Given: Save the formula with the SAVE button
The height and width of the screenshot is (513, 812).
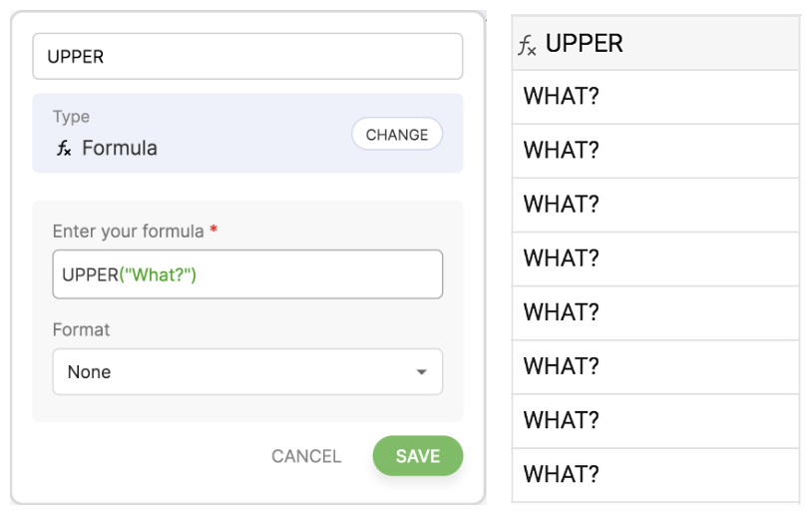Looking at the screenshot, I should coord(417,455).
